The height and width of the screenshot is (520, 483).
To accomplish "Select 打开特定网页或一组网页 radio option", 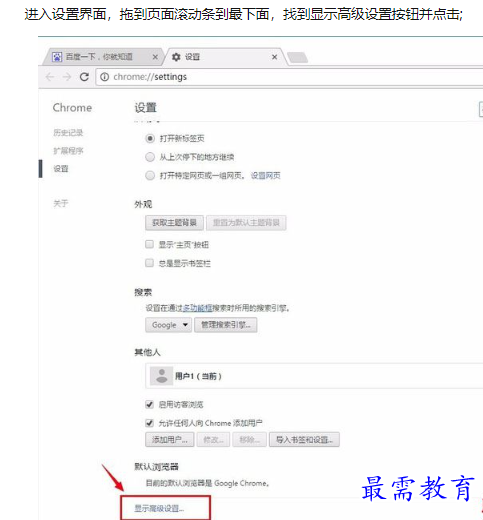I will (x=150, y=175).
